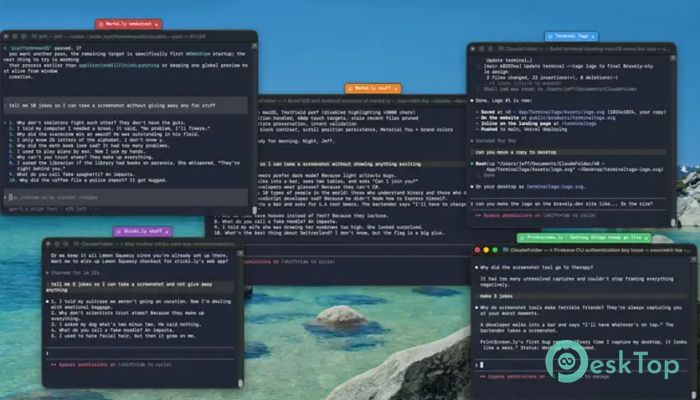Maximize the Firebase CLI authentication terminal window
This screenshot has height=400, width=700.
click(x=495, y=250)
